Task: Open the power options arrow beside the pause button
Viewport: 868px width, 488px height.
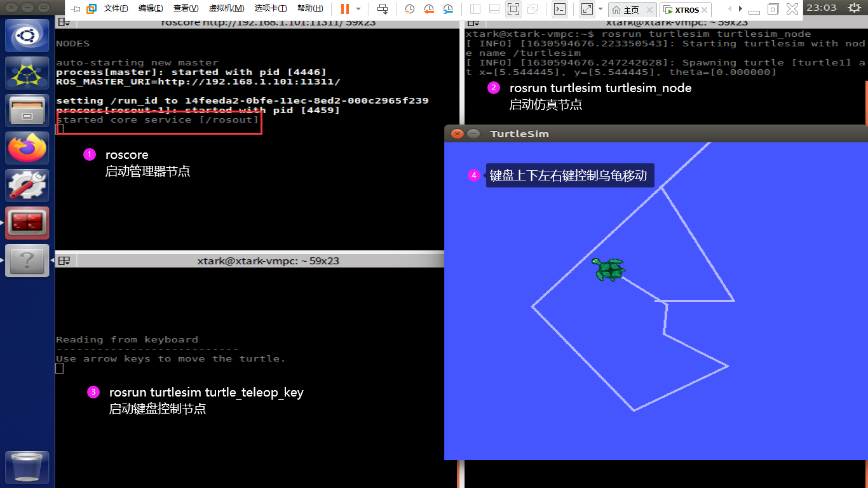Action: pos(358,9)
